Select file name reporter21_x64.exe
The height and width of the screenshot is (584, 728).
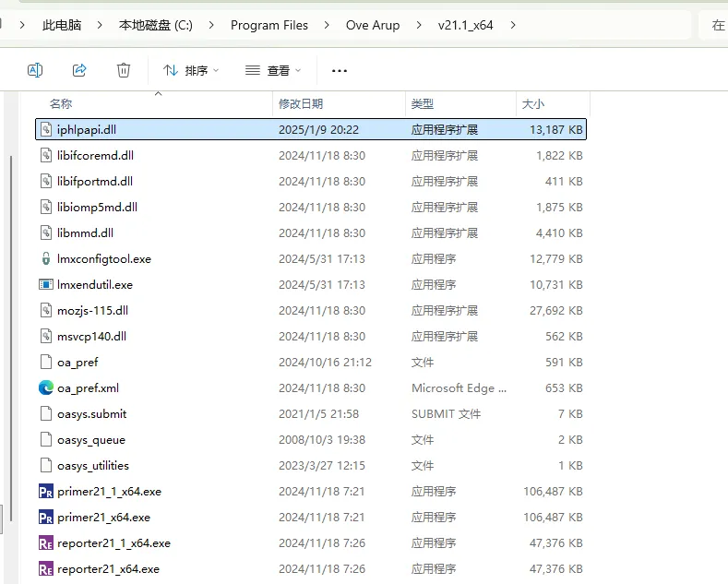tap(108, 569)
